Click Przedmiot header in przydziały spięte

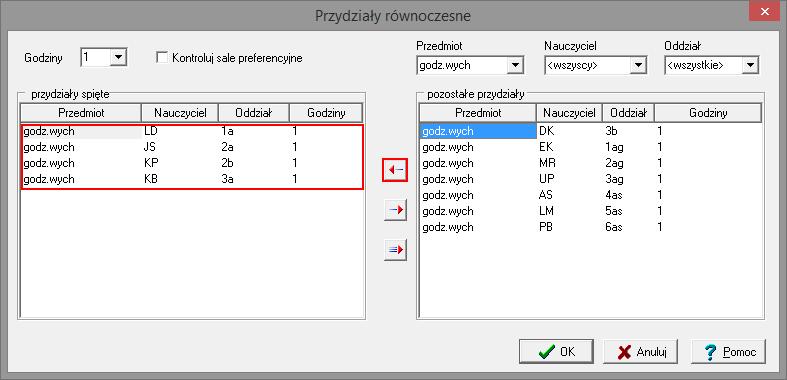tap(81, 113)
